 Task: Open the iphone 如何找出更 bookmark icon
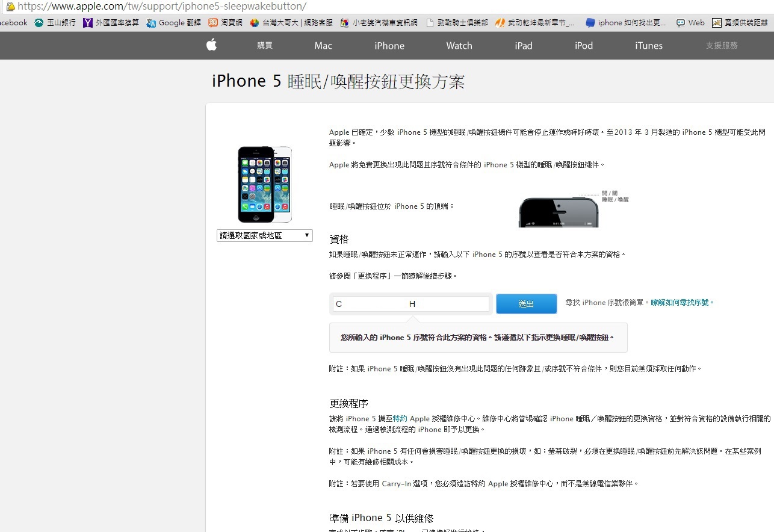[x=590, y=23]
